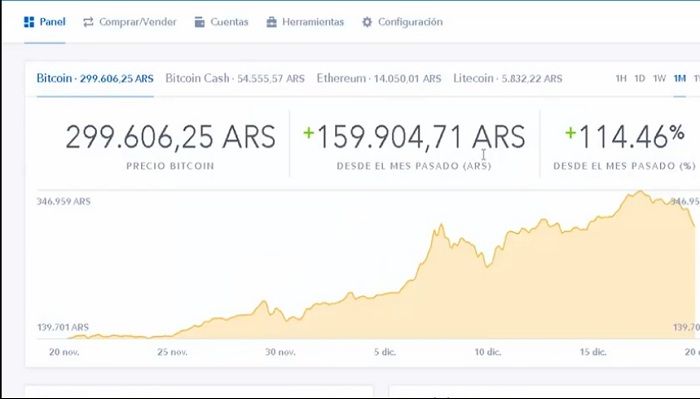Click the "5 dic." date label
Image resolution: width=700 pixels, height=400 pixels.
click(385, 352)
